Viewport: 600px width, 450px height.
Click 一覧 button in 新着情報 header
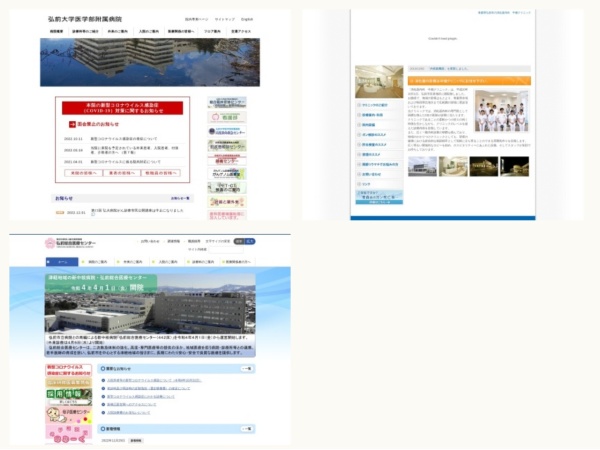click(x=247, y=429)
